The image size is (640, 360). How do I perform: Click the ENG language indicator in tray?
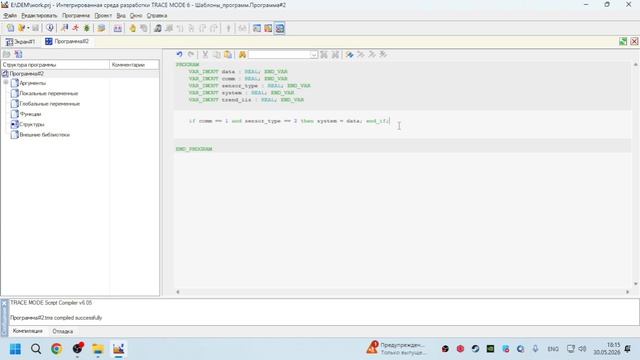tap(553, 349)
